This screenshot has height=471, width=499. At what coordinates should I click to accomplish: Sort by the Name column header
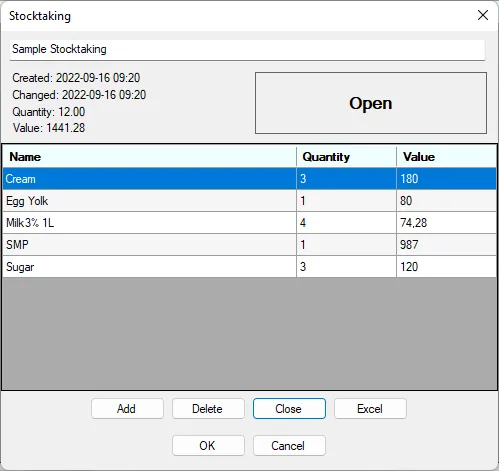click(x=149, y=157)
